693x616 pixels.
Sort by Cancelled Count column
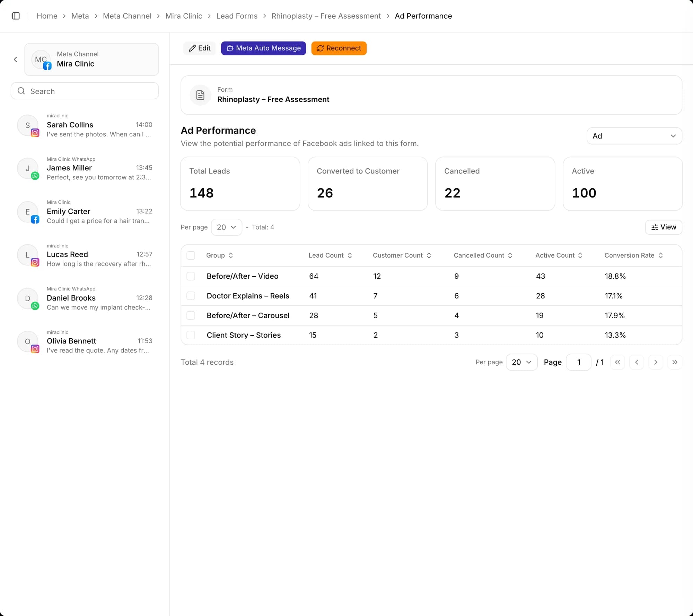point(483,256)
